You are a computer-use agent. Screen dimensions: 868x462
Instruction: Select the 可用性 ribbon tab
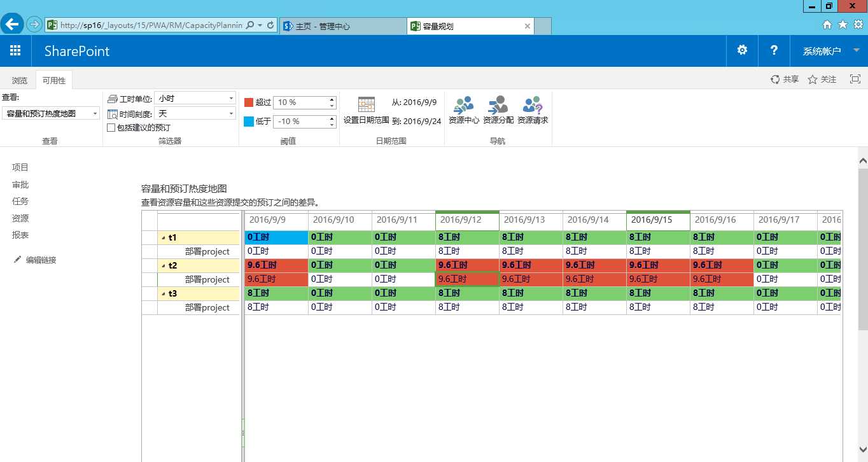[x=54, y=80]
